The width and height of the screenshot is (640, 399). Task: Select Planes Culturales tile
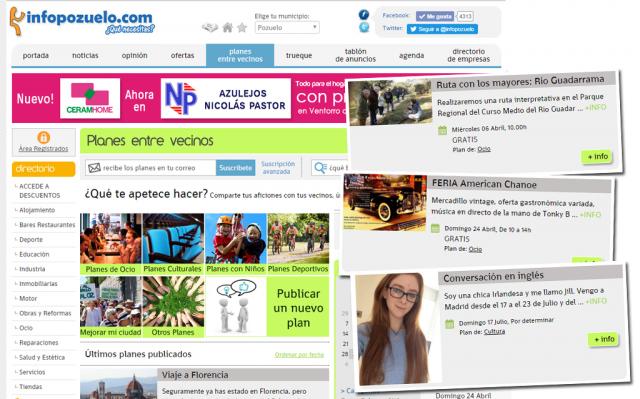point(173,244)
